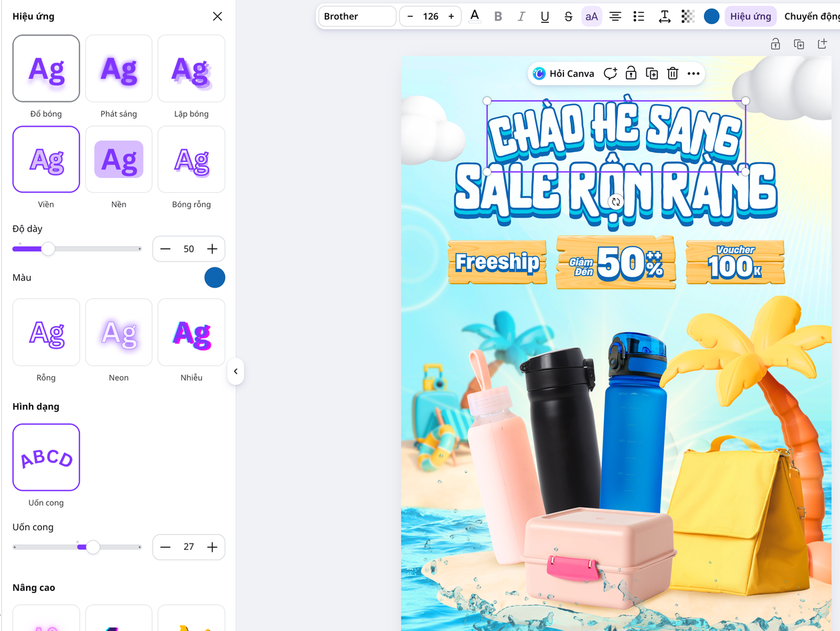
Task: Choose the Nhiễu glitch effect
Action: point(191,332)
